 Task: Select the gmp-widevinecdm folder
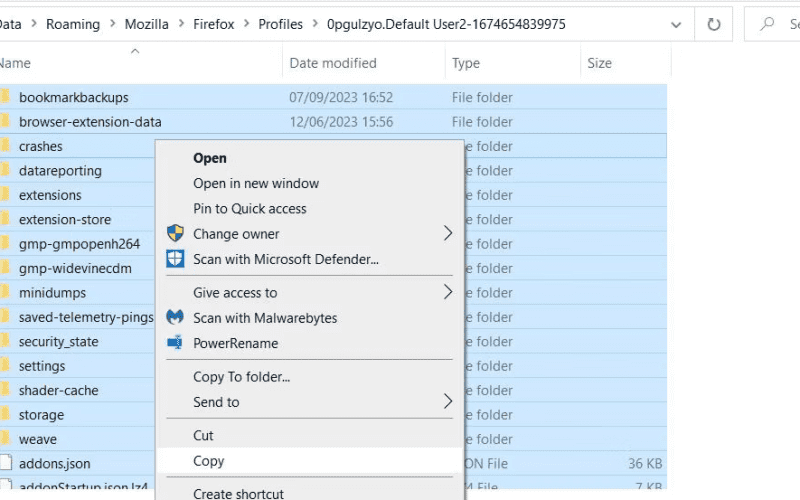[x=75, y=268]
